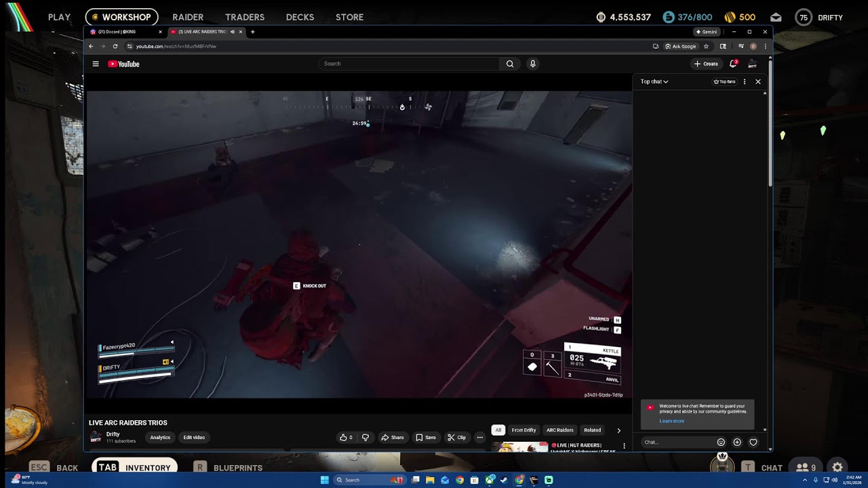Open the TRADERS tab in the game
This screenshot has height=488, width=868.
tap(245, 17)
